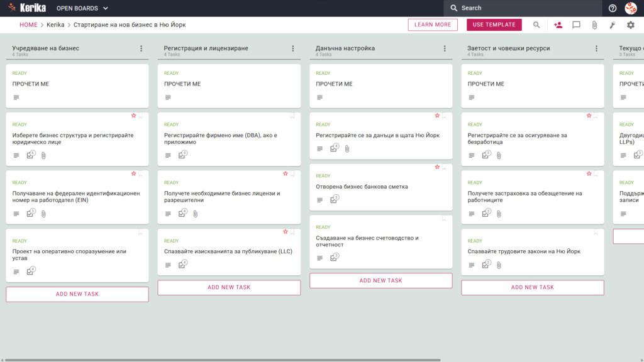This screenshot has width=644, height=362.
Task: Open checklist icon on Отворена бизнес банкова сметка card
Action: 335,199
